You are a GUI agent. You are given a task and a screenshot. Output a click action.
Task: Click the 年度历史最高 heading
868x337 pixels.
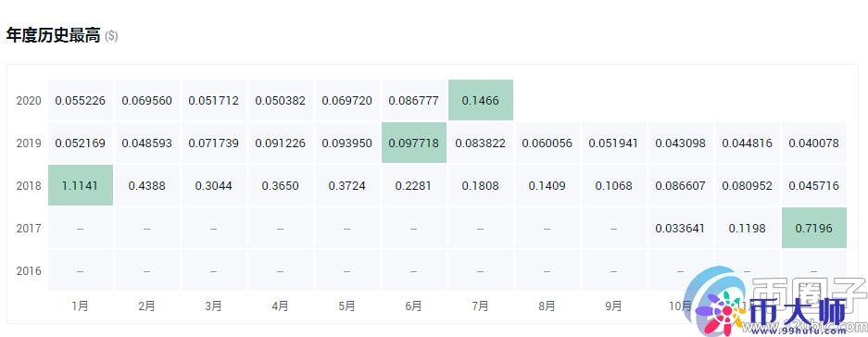click(x=53, y=35)
